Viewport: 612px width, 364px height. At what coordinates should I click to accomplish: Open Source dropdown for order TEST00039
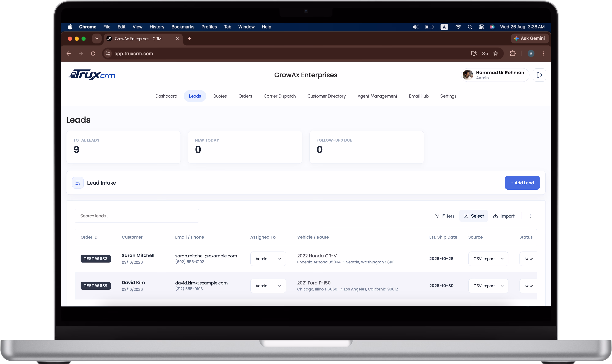(x=488, y=286)
